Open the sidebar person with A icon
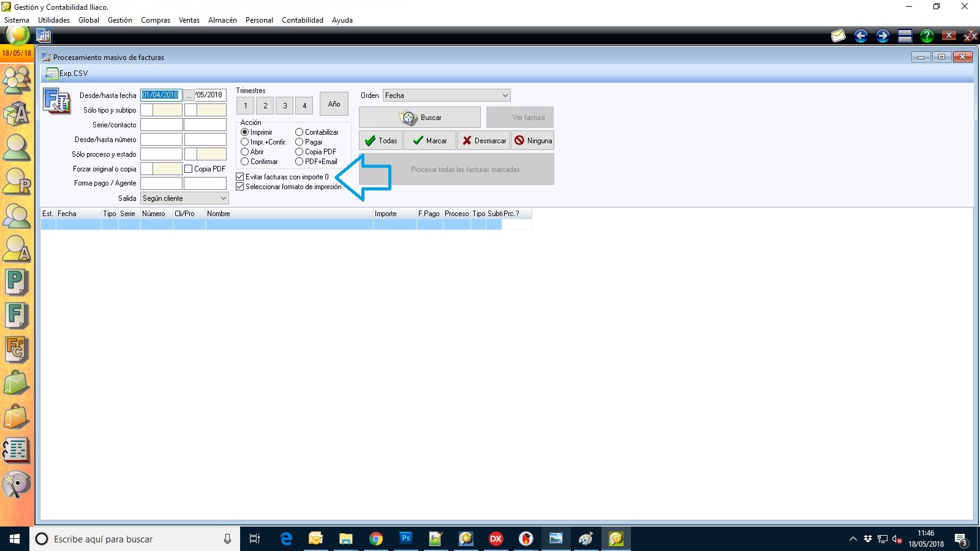Screen dimensions: 980x551 click(17, 249)
